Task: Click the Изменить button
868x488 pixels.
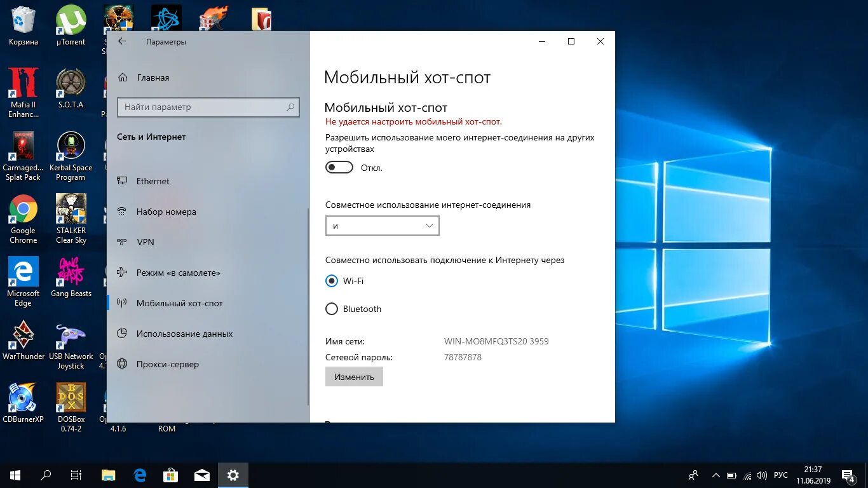Action: point(354,377)
